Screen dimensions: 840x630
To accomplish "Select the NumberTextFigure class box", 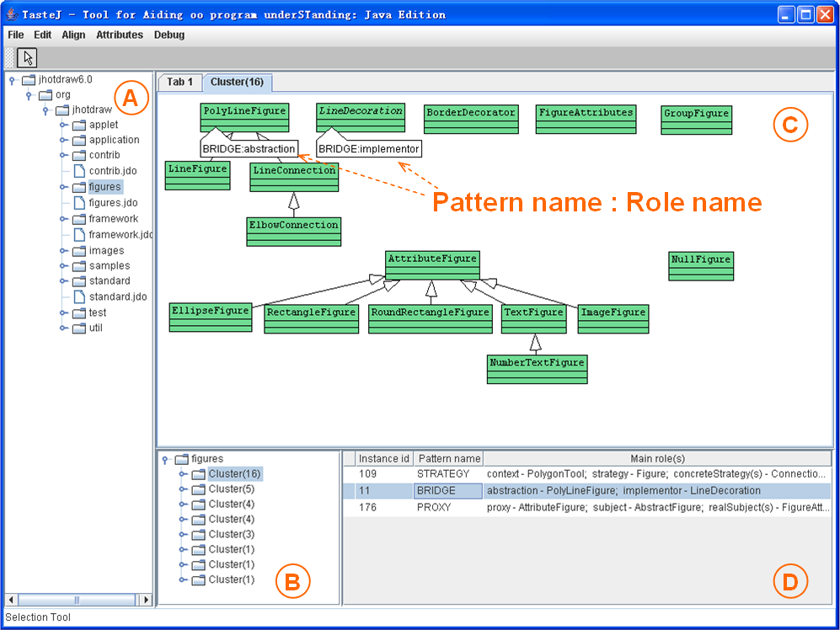I will click(538, 369).
